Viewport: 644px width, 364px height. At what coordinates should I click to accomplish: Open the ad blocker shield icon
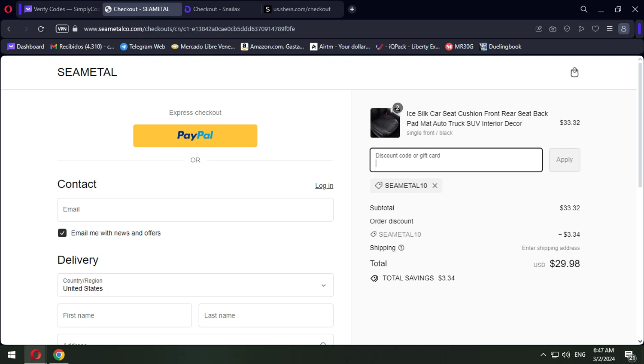(x=567, y=29)
